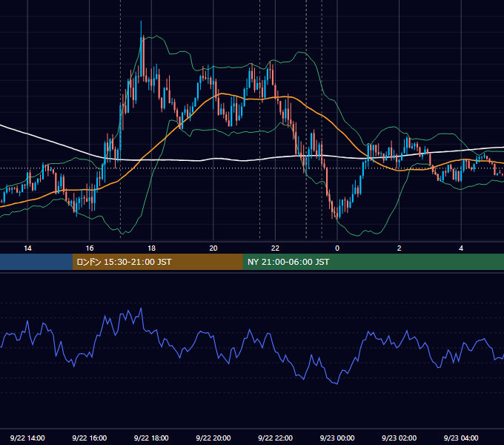Click the 22 hour label on upper axis
This screenshot has height=445, width=504.
pyautogui.click(x=275, y=248)
